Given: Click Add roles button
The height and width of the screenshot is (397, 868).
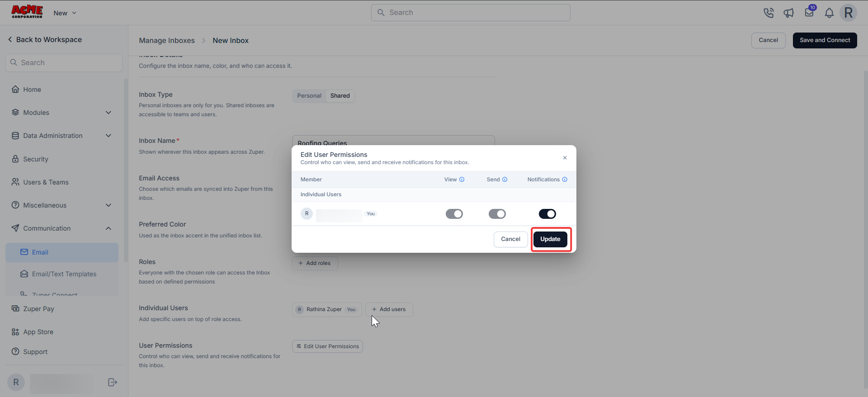Looking at the screenshot, I should pos(315,263).
